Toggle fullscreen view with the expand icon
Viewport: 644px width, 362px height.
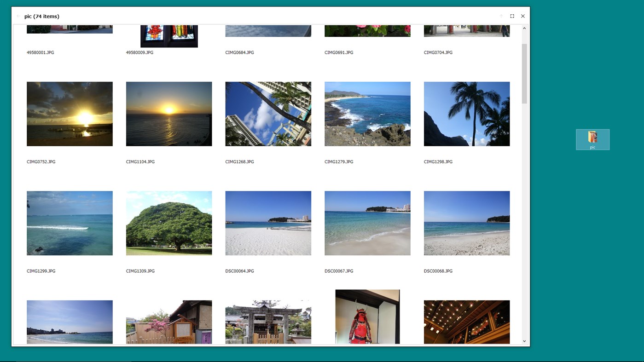pos(512,16)
